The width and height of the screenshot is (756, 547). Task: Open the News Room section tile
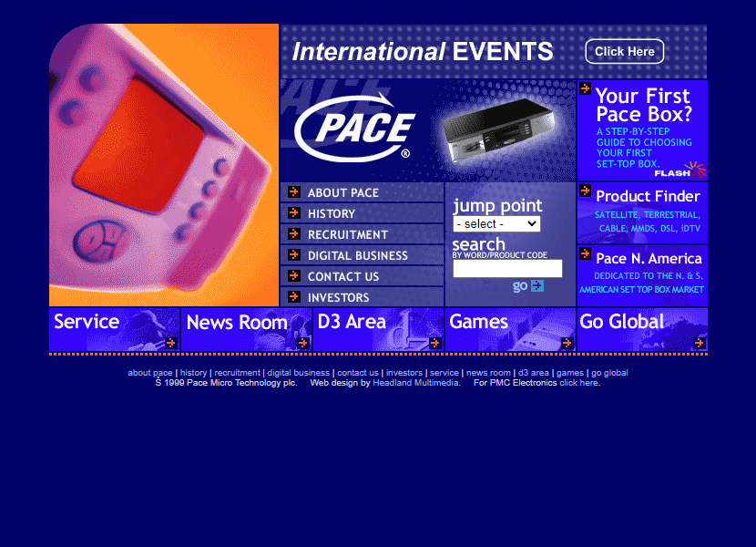[246, 329]
